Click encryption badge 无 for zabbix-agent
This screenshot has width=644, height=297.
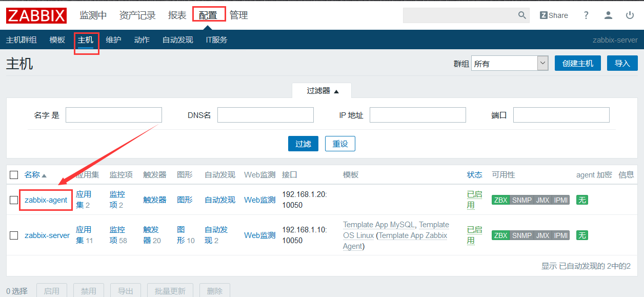coord(582,200)
